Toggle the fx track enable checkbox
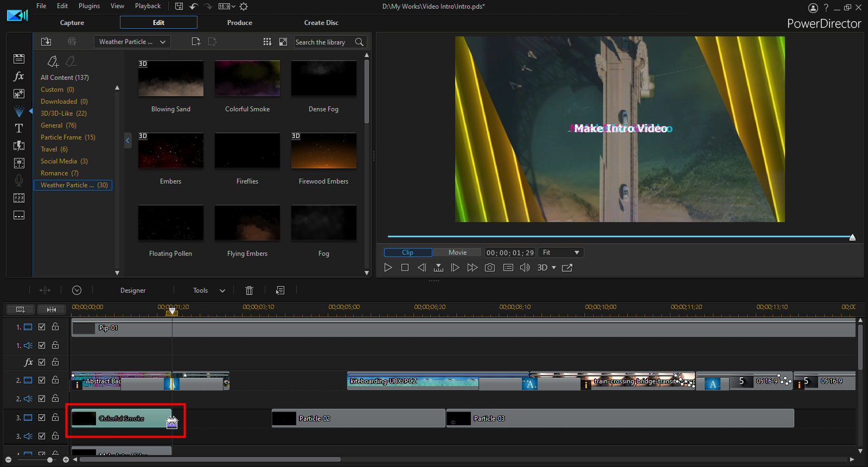Viewport: 868px width, 467px height. click(x=42, y=362)
